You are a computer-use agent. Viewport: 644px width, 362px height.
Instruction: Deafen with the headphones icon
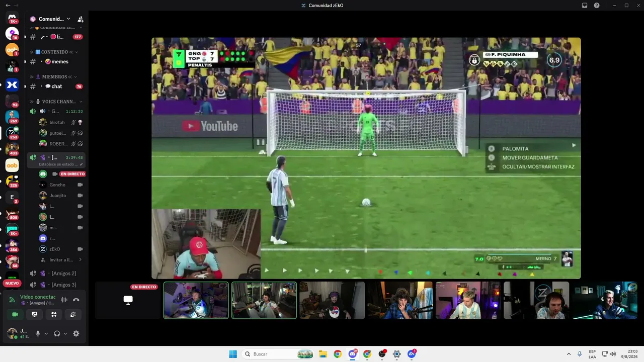coord(57,333)
